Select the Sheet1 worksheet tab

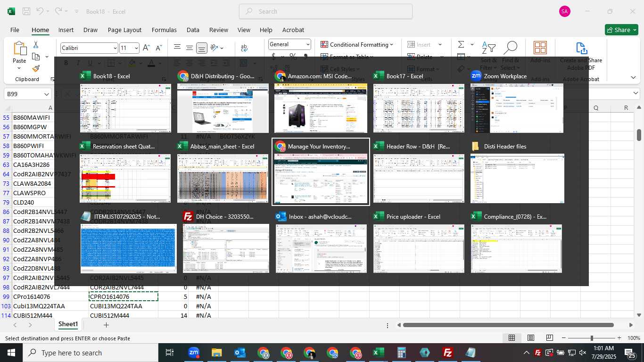pos(68,324)
